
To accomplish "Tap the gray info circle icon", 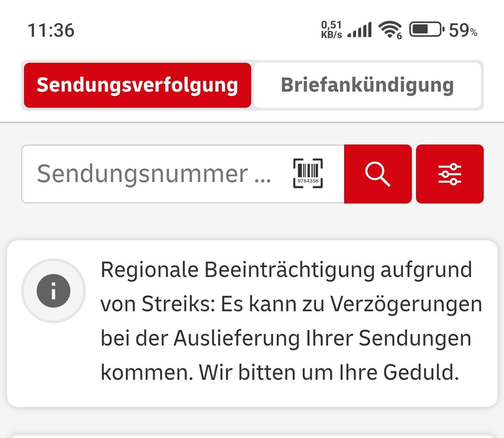I will pos(53,291).
